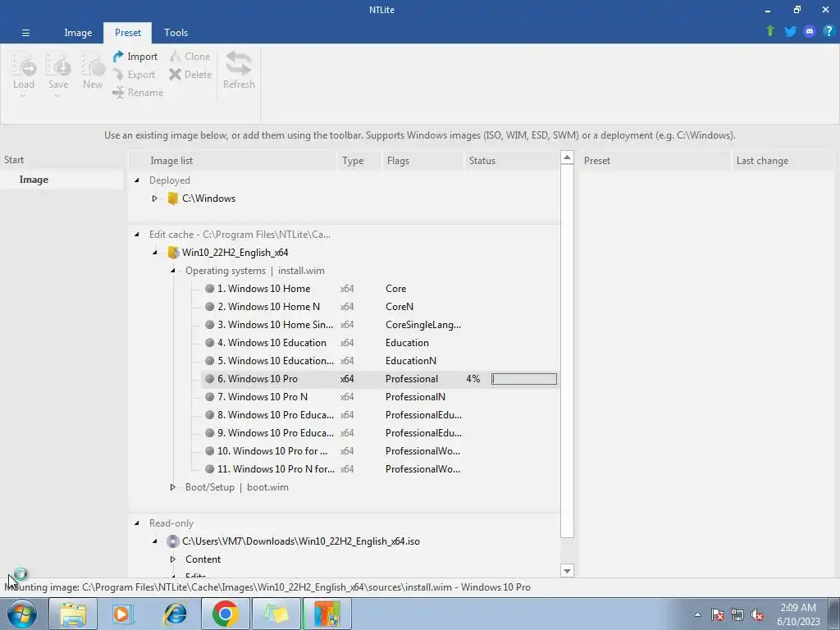
Task: Collapse the Read-only group
Action: click(x=137, y=523)
